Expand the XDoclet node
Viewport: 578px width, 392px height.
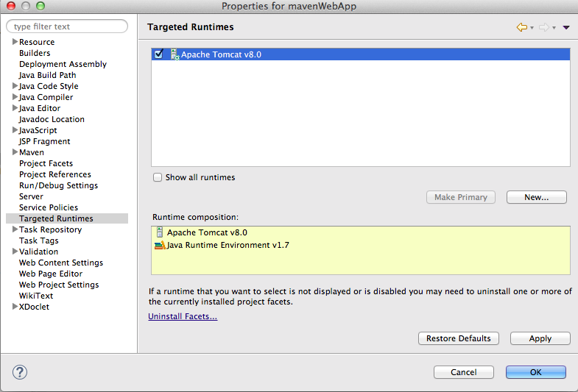coord(15,306)
